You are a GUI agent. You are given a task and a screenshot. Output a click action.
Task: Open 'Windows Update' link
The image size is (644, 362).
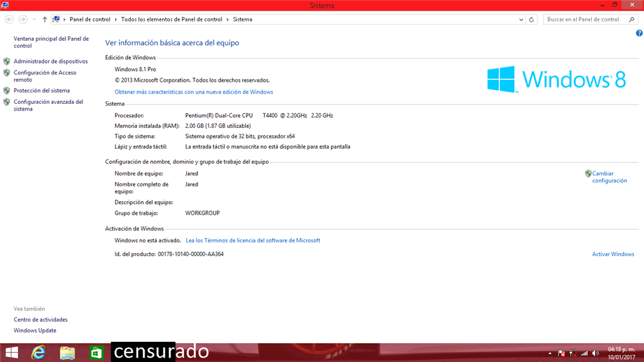pos(35,331)
